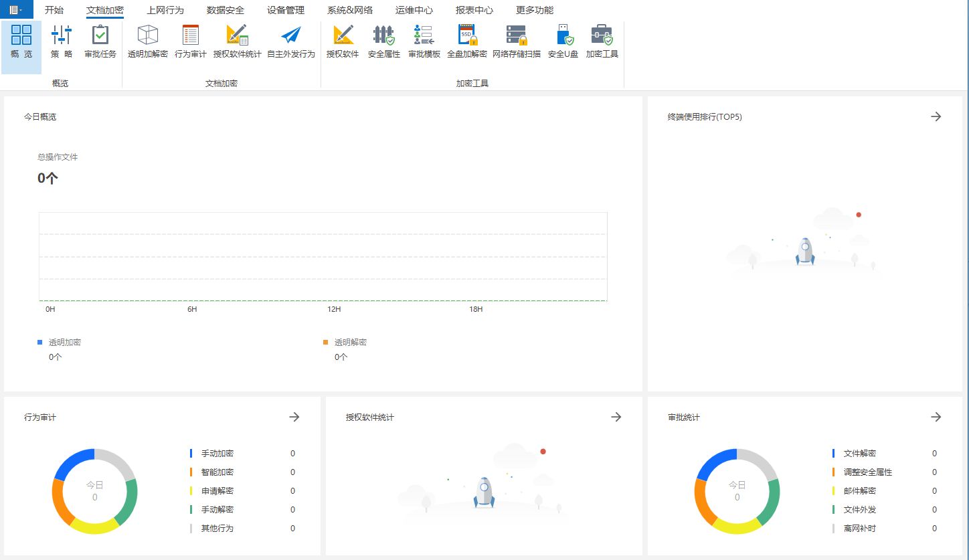969x560 pixels.
Task: Open 授权软件统计 ribbon icon
Action: pos(238,42)
